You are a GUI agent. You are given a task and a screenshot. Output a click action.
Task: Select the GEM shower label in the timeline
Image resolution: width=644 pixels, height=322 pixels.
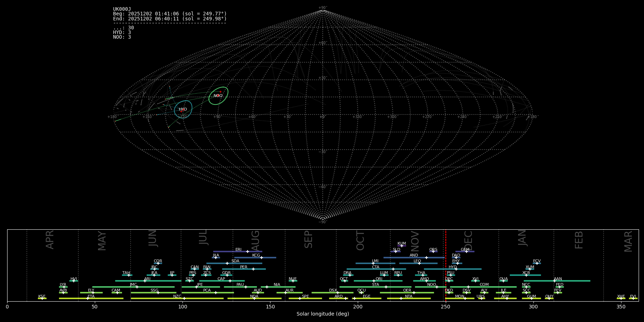coord(465,250)
